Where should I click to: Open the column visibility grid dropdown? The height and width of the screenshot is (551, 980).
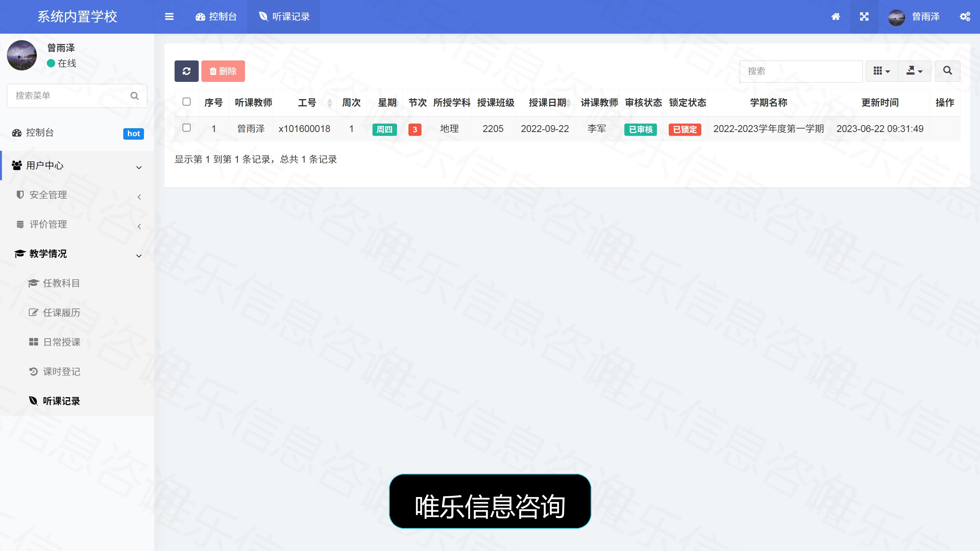[x=882, y=71]
